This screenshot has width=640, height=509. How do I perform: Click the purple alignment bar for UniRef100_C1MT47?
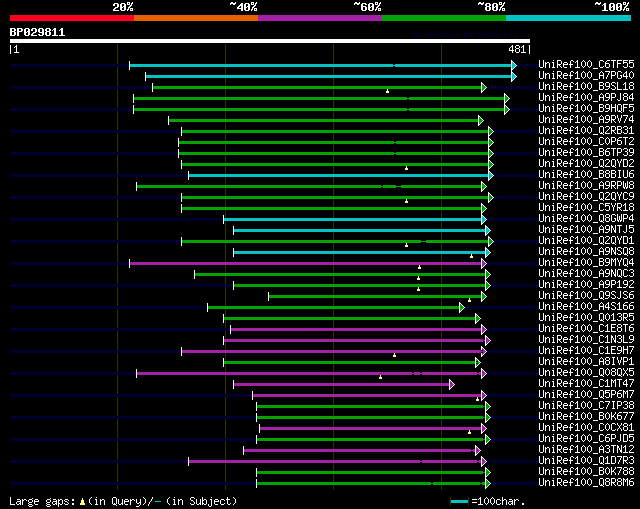[344, 385]
